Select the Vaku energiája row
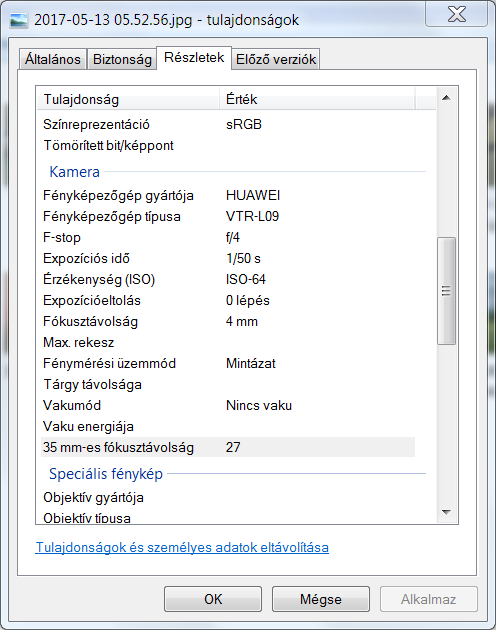This screenshot has height=630, width=496. point(228,426)
